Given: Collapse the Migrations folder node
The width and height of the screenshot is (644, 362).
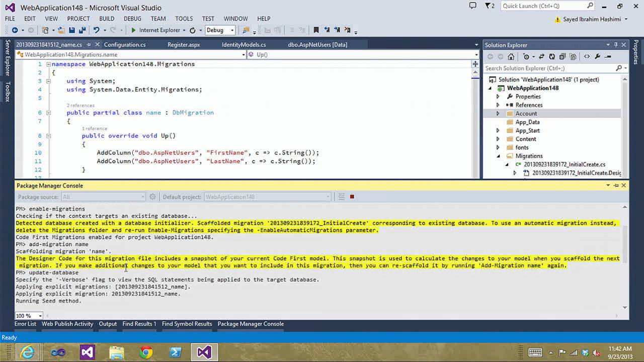Looking at the screenshot, I should click(498, 156).
